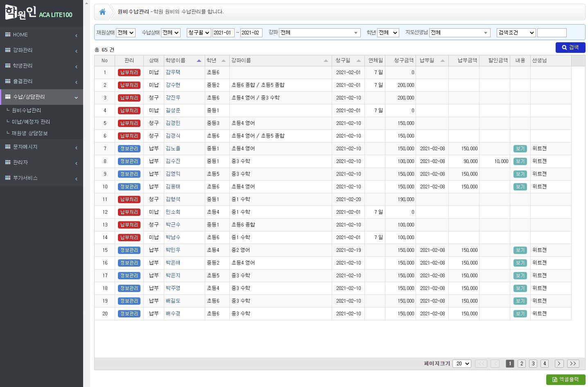Open 재원생 상담정보 submenu item
Screen dimensions: 588x387
tap(29, 133)
